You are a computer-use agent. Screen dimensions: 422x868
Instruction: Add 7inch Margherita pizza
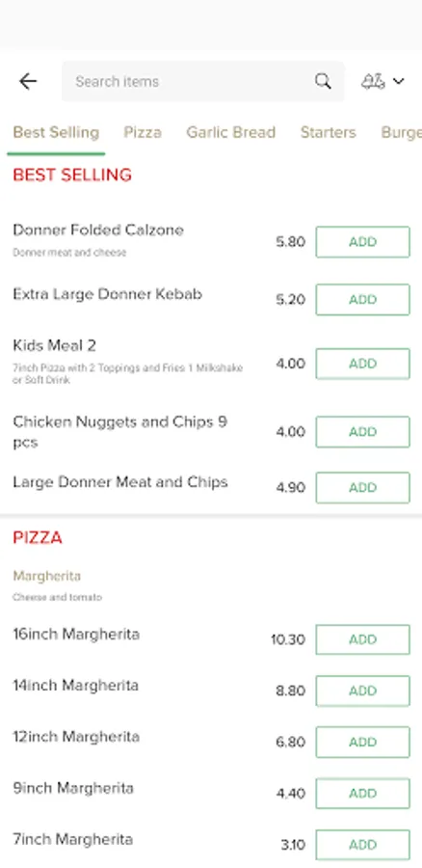(x=363, y=845)
